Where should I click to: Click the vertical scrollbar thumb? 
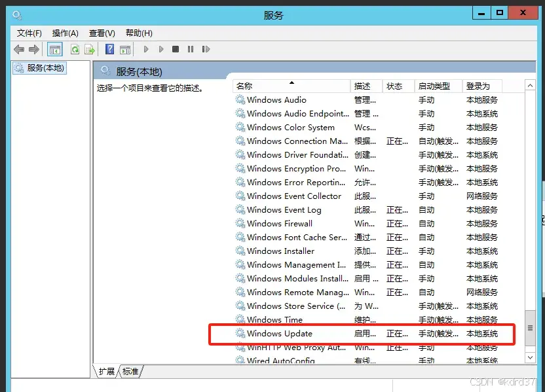pyautogui.click(x=530, y=328)
